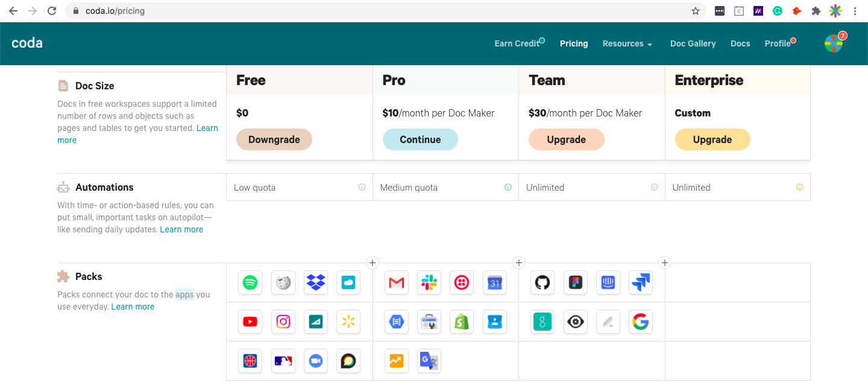Open the Profile nav item
Image resolution: width=868 pixels, height=388 pixels.
click(778, 43)
